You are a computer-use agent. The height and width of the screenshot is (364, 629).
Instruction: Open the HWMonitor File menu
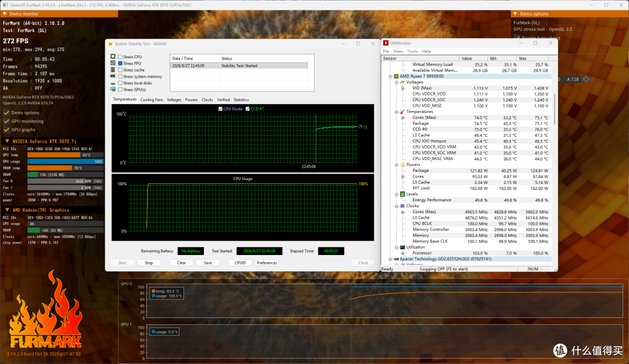tap(386, 51)
